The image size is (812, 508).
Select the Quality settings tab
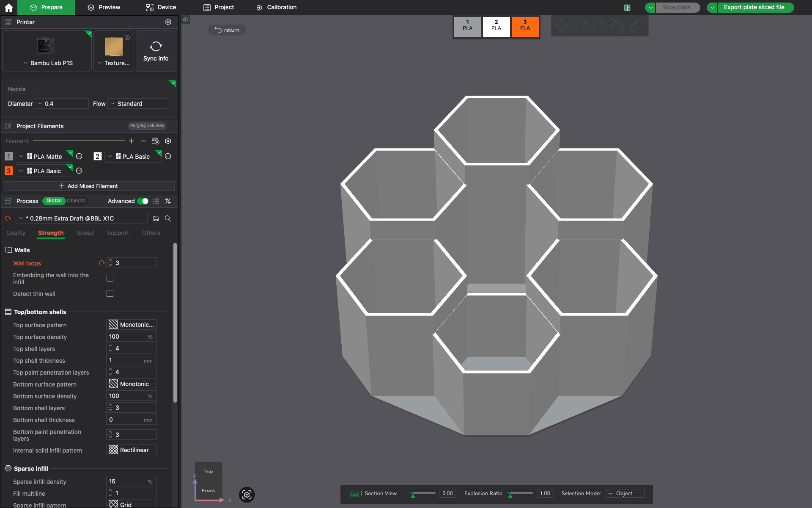[x=16, y=233]
